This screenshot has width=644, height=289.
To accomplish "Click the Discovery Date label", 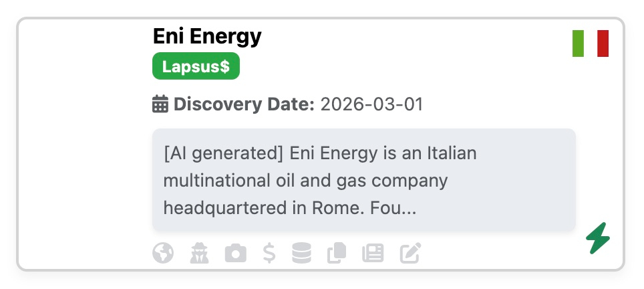I will [x=244, y=104].
